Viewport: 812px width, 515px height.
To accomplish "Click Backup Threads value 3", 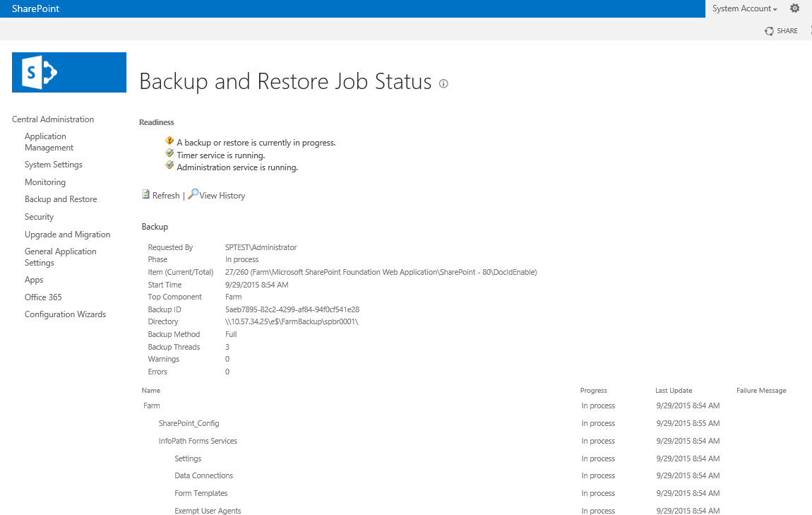I will pyautogui.click(x=227, y=347).
